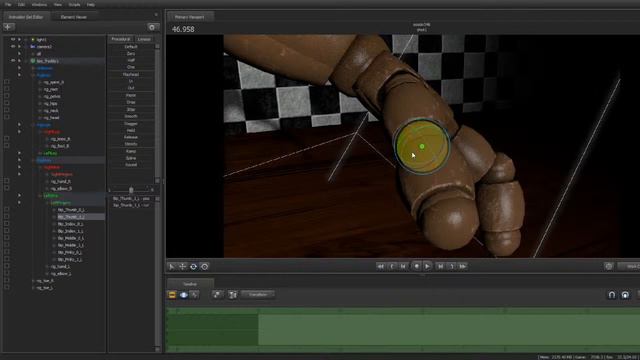640x360 pixels.
Task: Jump to the first frame
Action: tap(380, 266)
